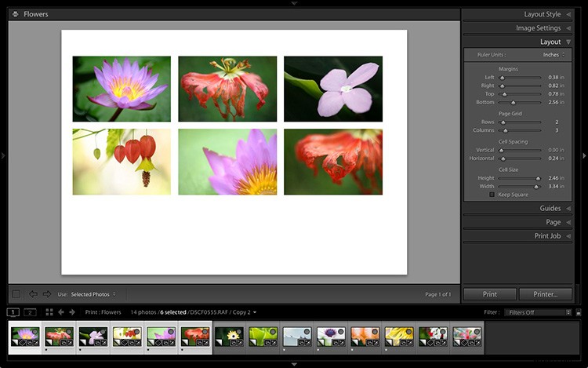Open grid view from filmstrip icon
The image size is (588, 368).
49,312
